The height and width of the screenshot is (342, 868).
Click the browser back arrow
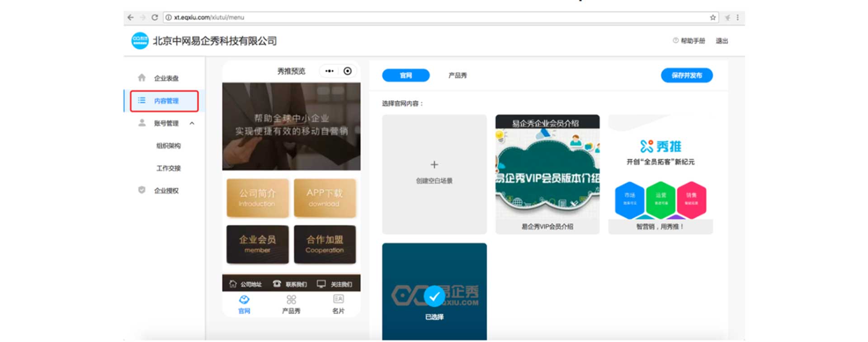131,18
